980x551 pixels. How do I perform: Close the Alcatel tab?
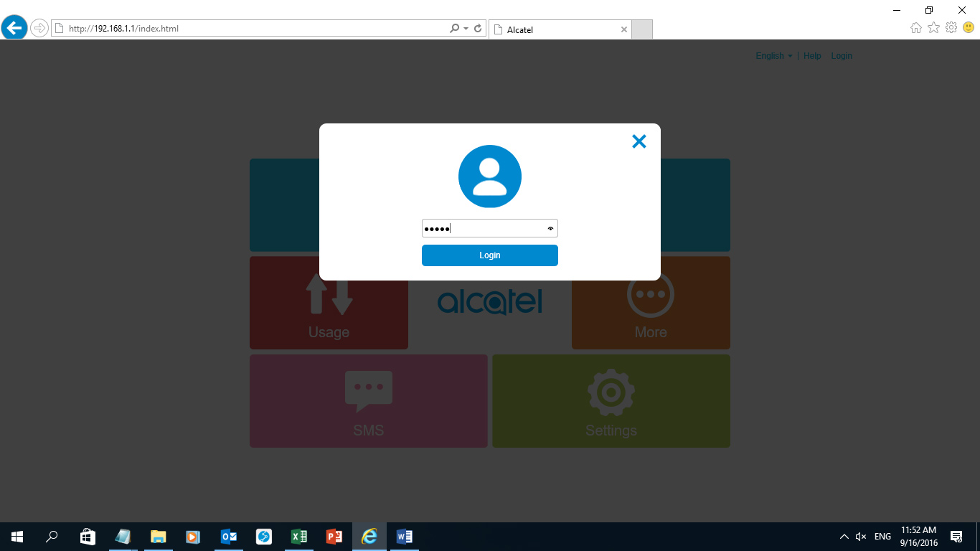coord(623,29)
